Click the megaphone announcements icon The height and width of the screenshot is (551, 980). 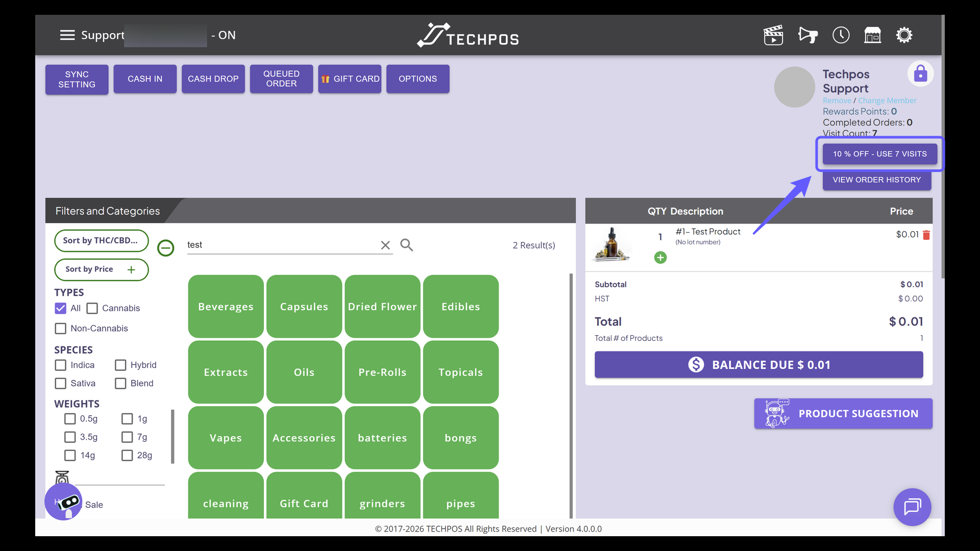[x=807, y=35]
